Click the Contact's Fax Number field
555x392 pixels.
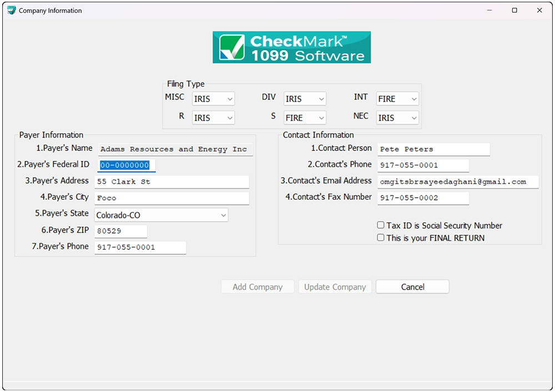(x=423, y=198)
